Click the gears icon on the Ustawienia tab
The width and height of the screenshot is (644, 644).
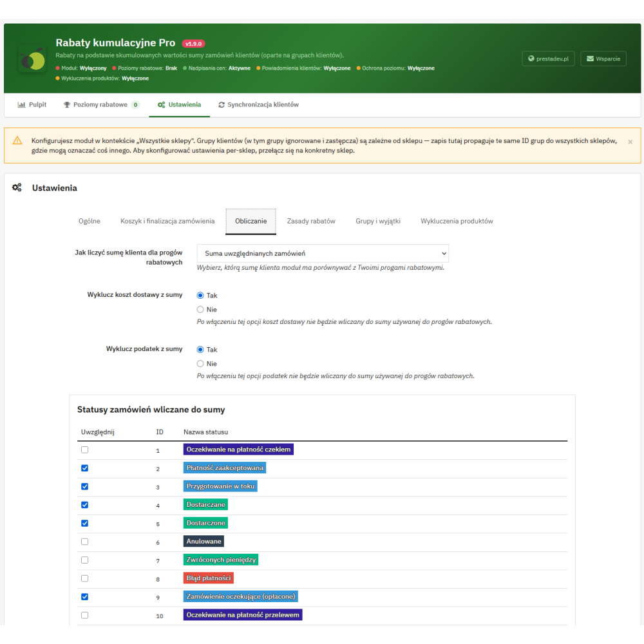[162, 105]
